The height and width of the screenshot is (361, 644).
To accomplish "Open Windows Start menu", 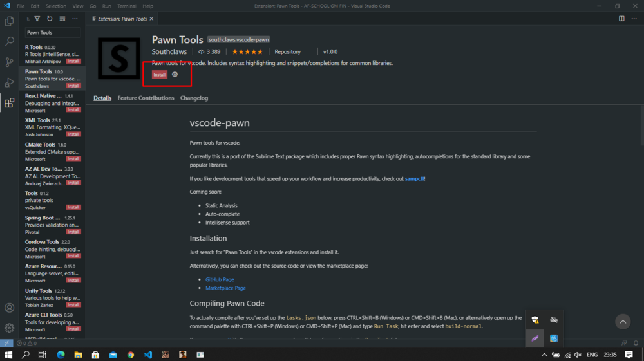I will [x=8, y=355].
